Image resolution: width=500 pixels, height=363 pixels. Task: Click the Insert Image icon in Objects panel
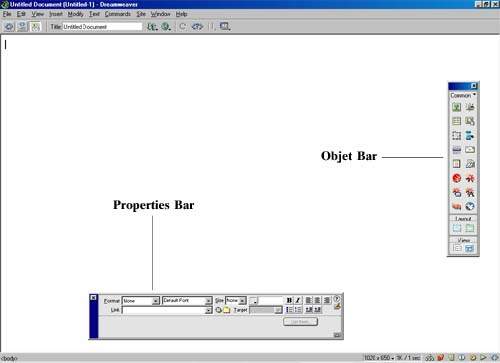coord(457,107)
